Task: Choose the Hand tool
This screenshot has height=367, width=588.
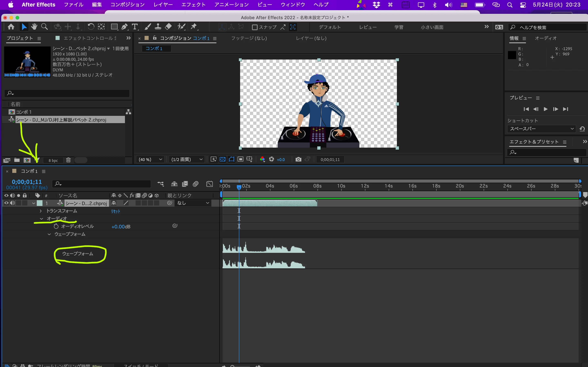Action: pyautogui.click(x=34, y=27)
